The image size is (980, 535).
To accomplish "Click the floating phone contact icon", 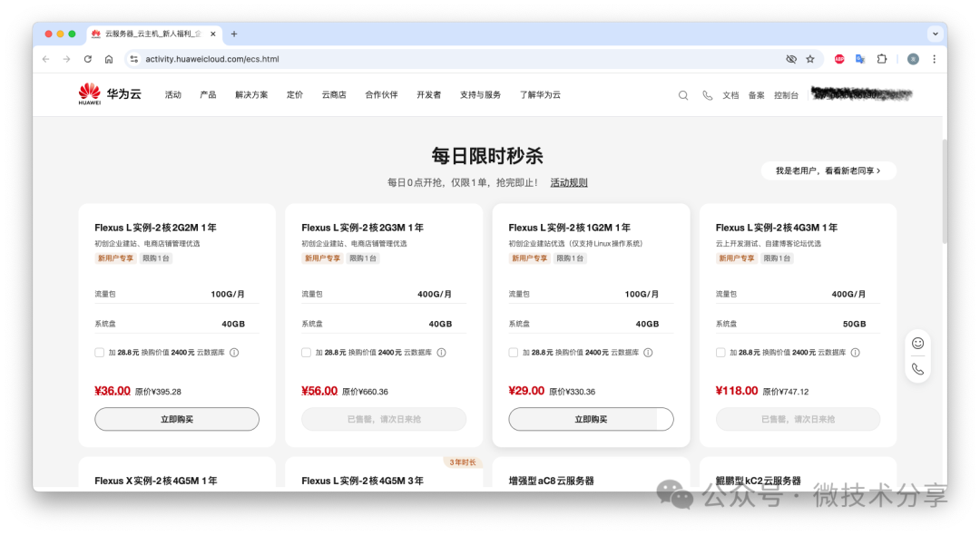I will click(917, 369).
